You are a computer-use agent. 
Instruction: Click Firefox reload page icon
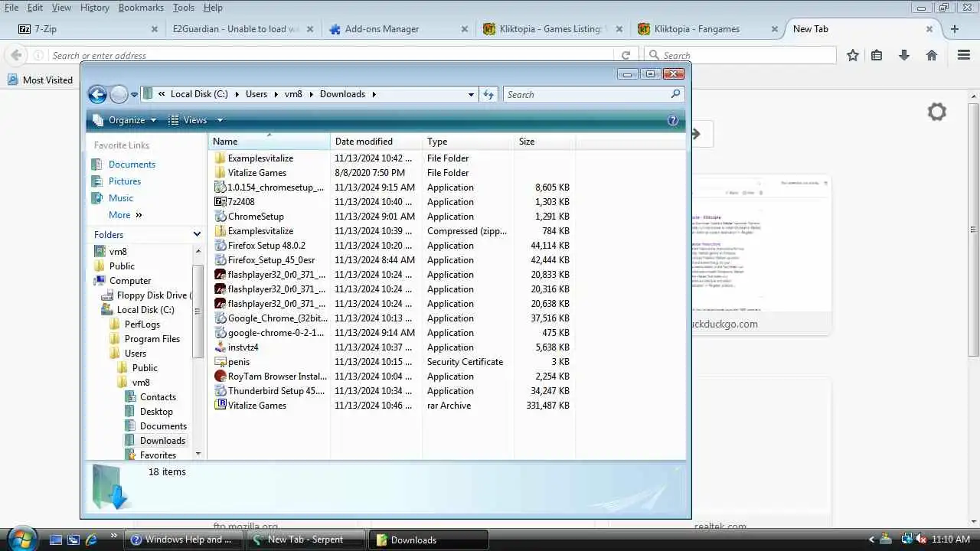[x=626, y=55]
